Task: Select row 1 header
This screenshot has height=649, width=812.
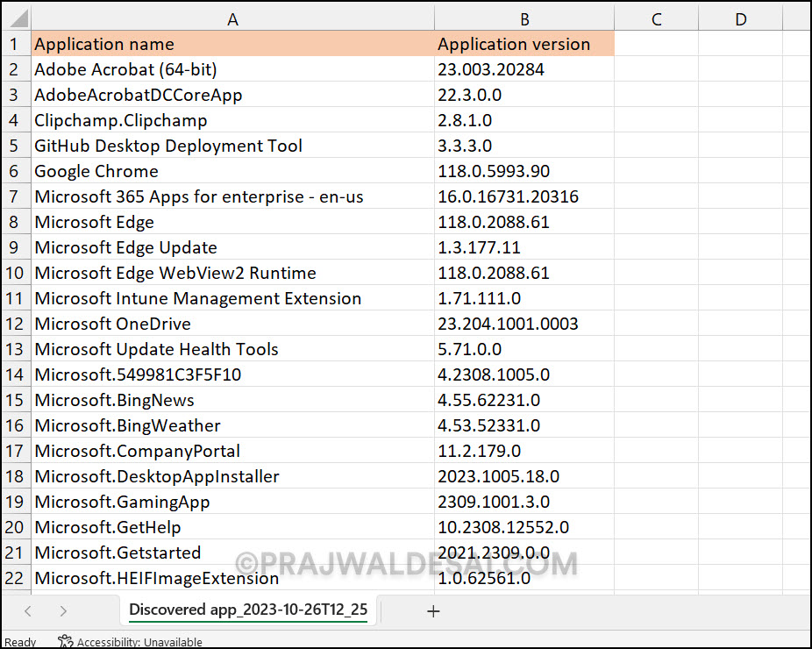Action: 16,44
